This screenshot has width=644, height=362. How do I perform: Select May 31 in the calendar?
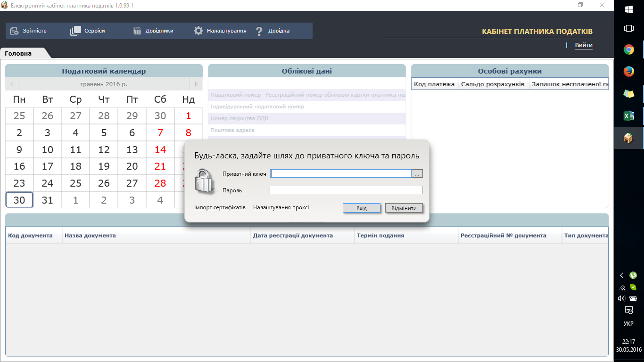pyautogui.click(x=47, y=200)
